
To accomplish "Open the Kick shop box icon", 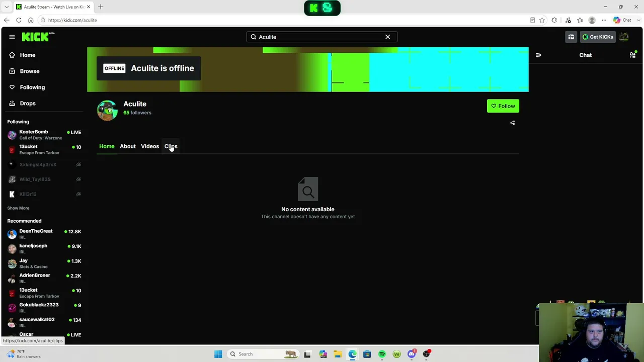I will click(x=571, y=37).
